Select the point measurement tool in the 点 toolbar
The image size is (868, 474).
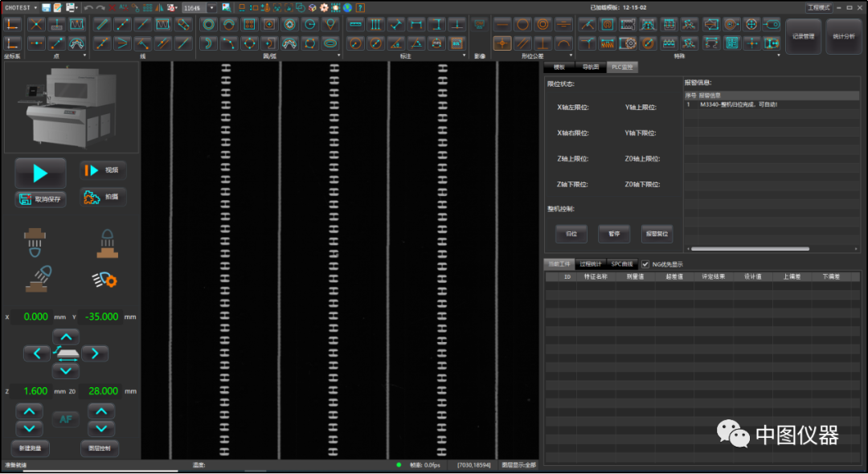pos(35,25)
